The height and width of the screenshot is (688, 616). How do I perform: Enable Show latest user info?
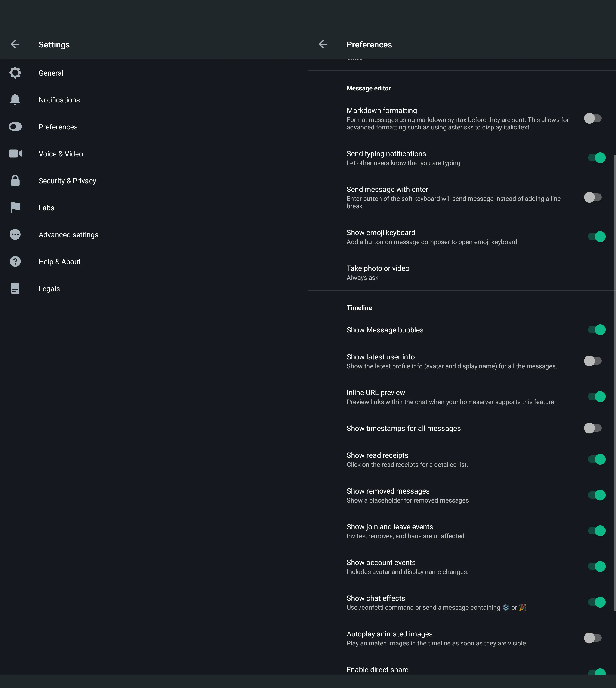coord(593,361)
